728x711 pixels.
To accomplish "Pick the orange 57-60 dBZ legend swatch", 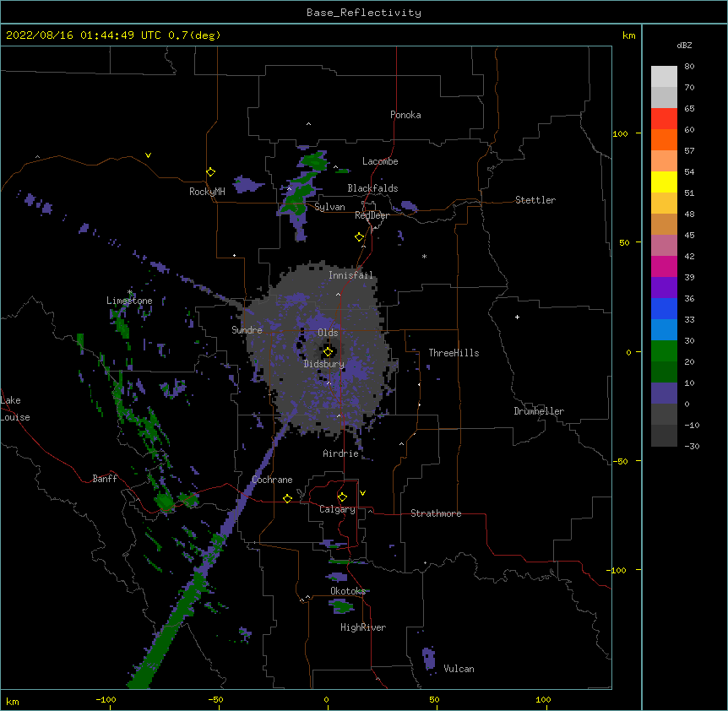I will 664,139.
